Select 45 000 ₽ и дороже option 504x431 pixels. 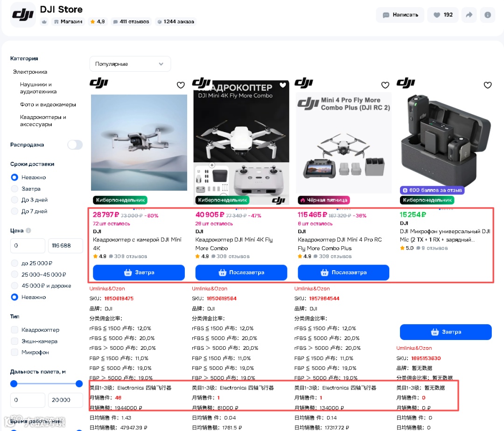(x=14, y=285)
